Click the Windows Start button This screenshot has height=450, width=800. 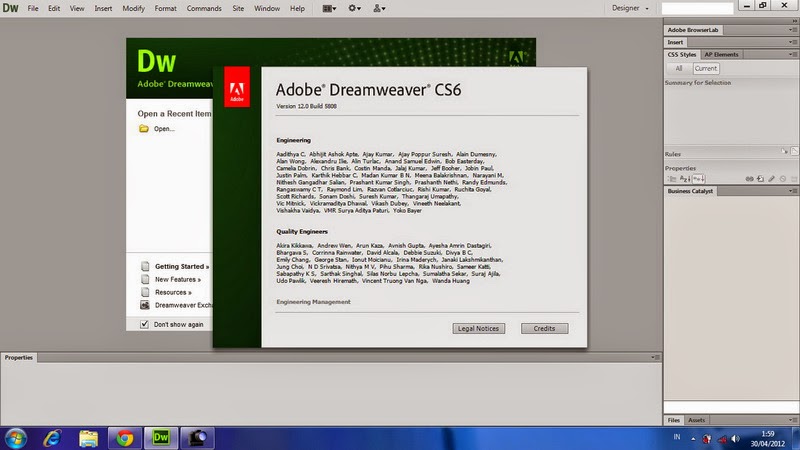tap(15, 438)
